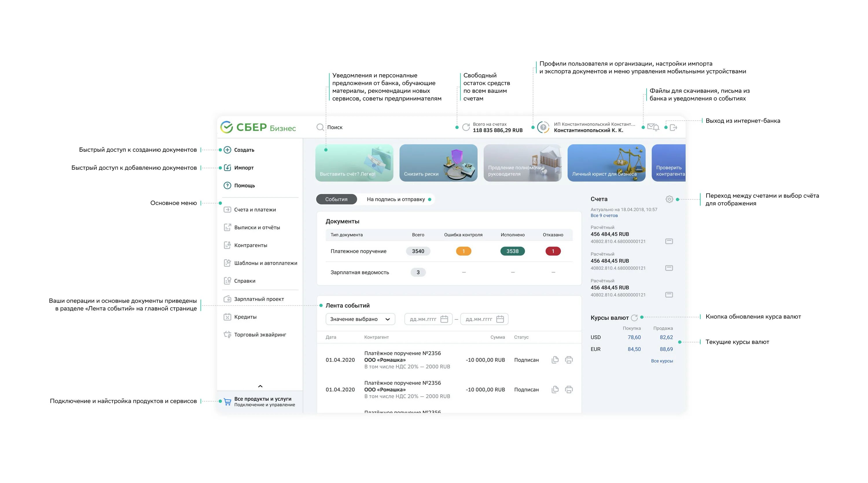
Task: Click card icon of first Расчётный account
Action: click(x=669, y=241)
